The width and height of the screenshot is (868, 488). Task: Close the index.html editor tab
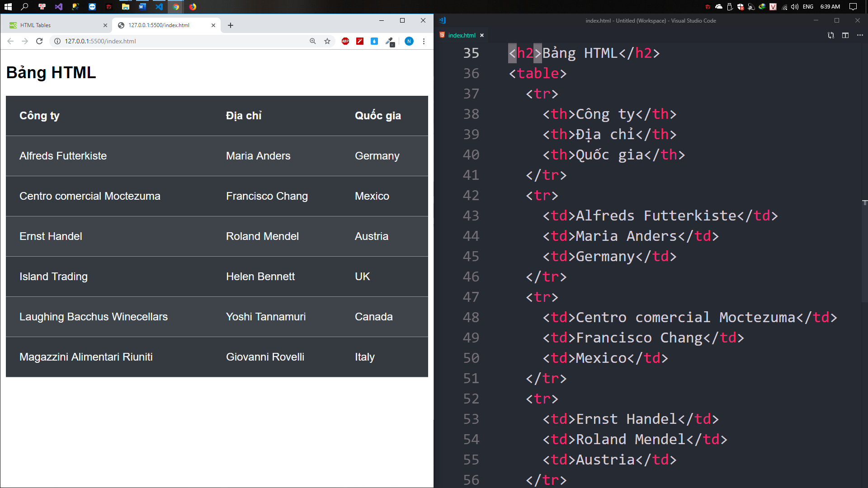(x=482, y=35)
